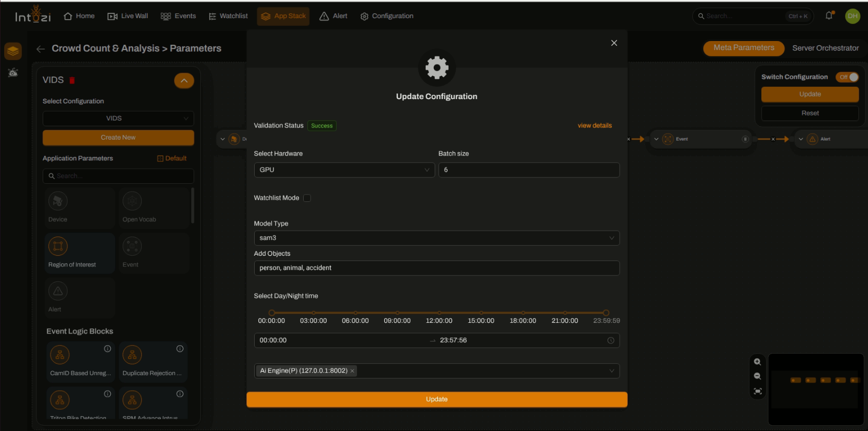Select the Duplicate Rejection logic block
This screenshot has width=868, height=431.
(153, 362)
